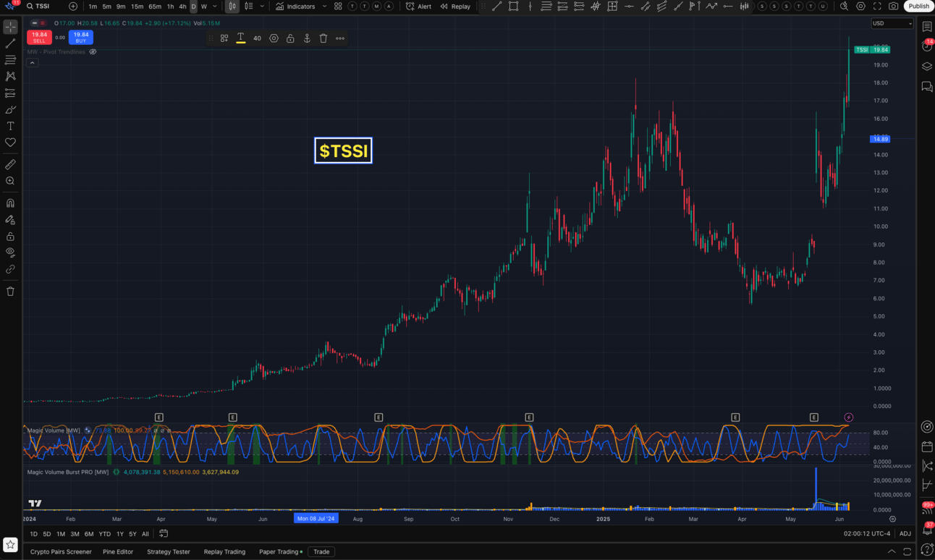The width and height of the screenshot is (935, 560).
Task: Lock the selected drawing
Action: pos(290,38)
